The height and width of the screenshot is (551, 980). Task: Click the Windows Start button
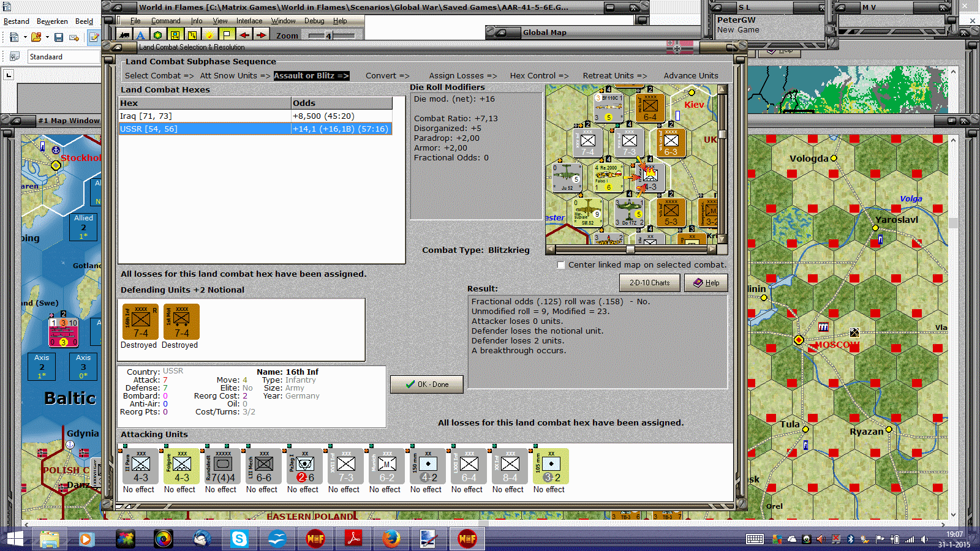[15, 539]
